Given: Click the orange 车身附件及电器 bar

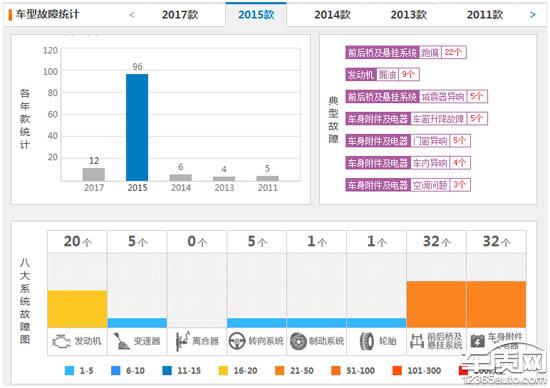Looking at the screenshot, I should tap(496, 305).
